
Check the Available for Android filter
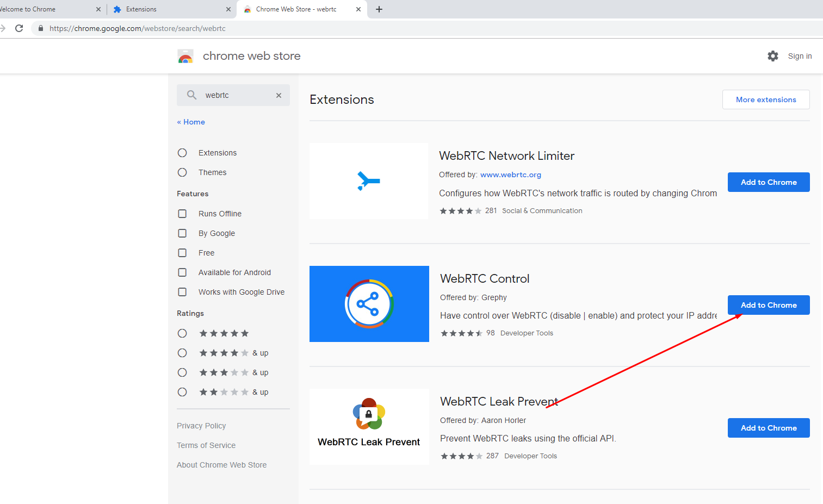pyautogui.click(x=182, y=272)
